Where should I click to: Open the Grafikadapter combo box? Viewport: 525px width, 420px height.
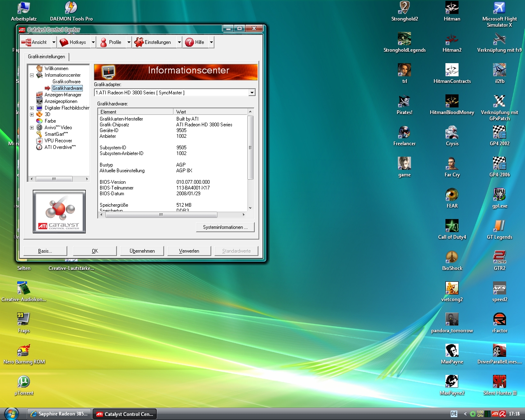(175, 93)
